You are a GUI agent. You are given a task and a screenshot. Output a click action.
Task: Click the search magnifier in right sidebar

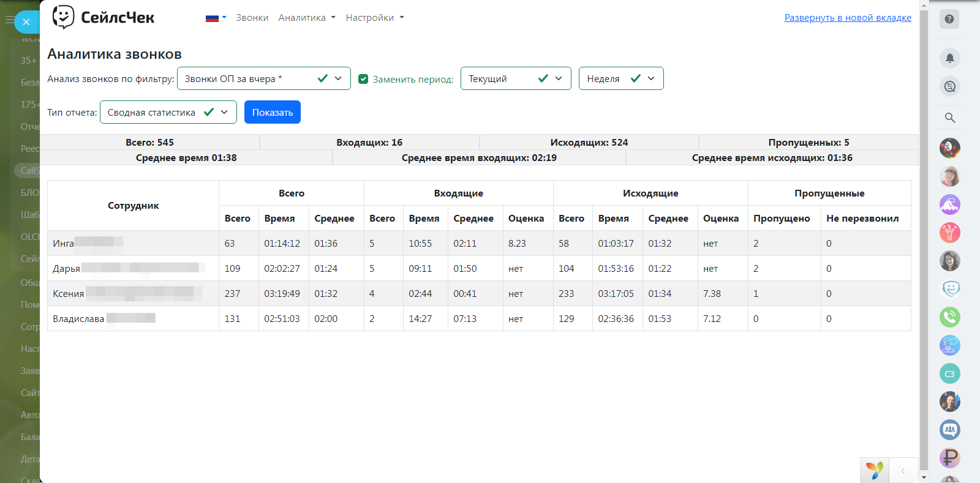[x=949, y=118]
